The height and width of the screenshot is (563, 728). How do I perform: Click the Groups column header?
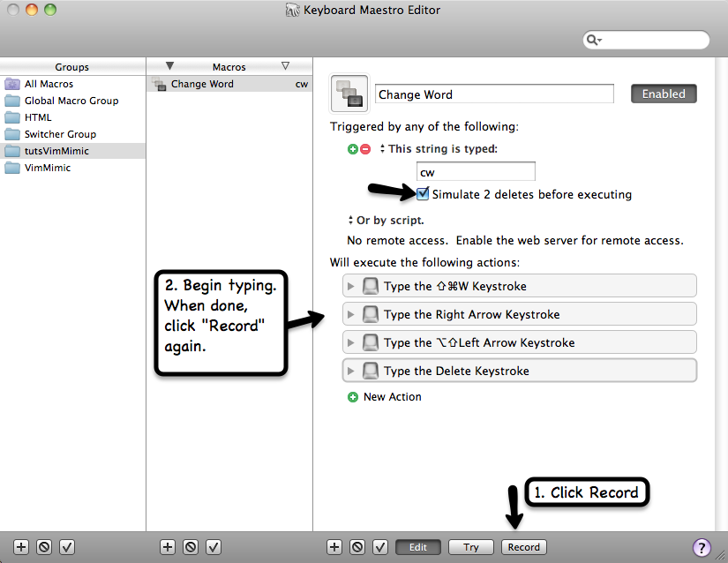[x=72, y=67]
